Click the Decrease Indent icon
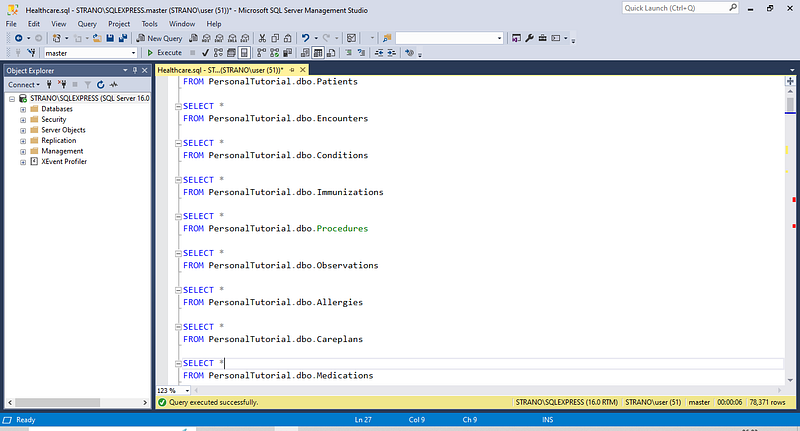The image size is (800, 431). coord(379,53)
